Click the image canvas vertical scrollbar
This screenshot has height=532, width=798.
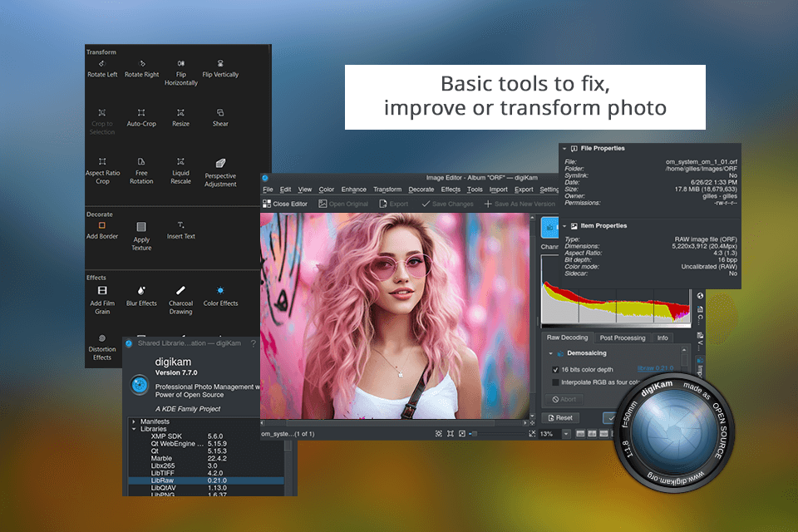tap(532, 316)
